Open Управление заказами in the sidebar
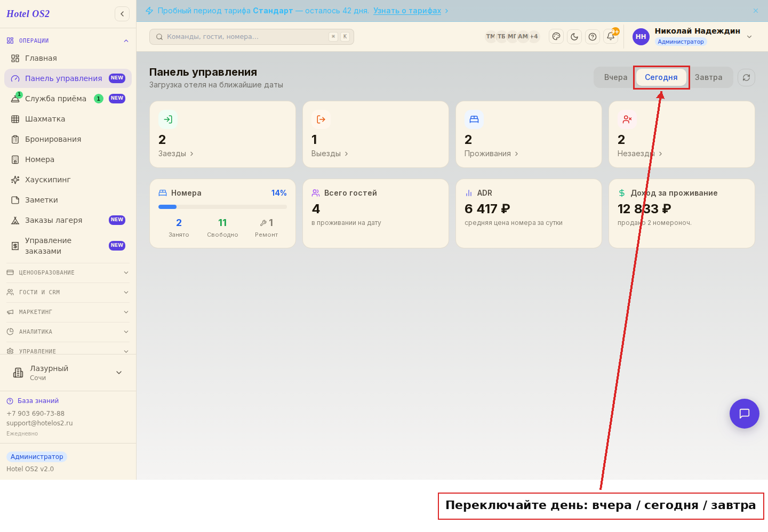The image size is (768, 532). (68, 246)
